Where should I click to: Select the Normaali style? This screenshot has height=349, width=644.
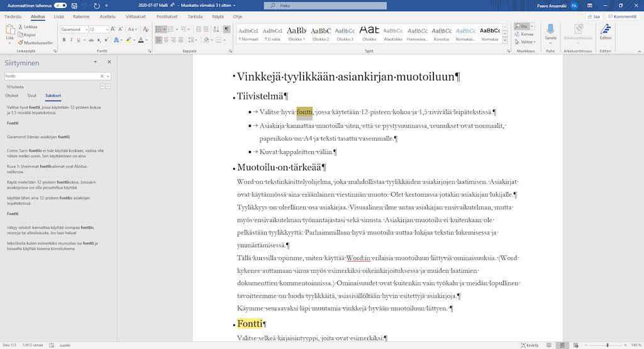coord(248,34)
